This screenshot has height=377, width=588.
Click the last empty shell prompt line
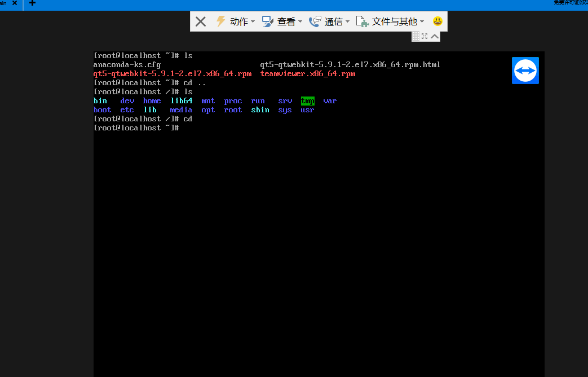[x=136, y=128]
